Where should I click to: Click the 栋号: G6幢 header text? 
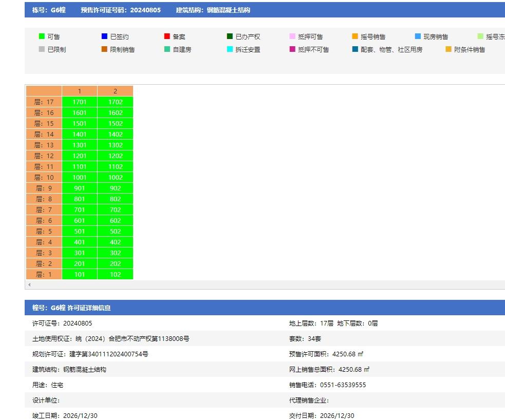tap(49, 10)
